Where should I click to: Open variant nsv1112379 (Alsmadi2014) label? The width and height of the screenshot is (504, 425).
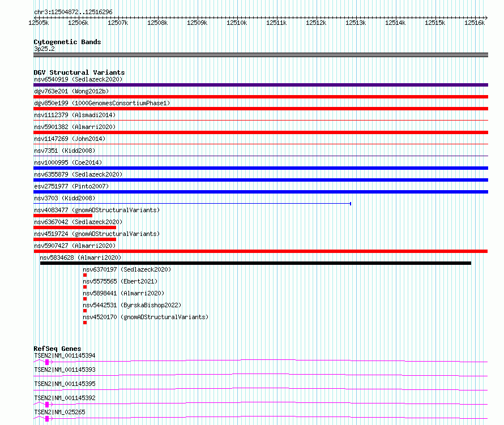tap(75, 115)
